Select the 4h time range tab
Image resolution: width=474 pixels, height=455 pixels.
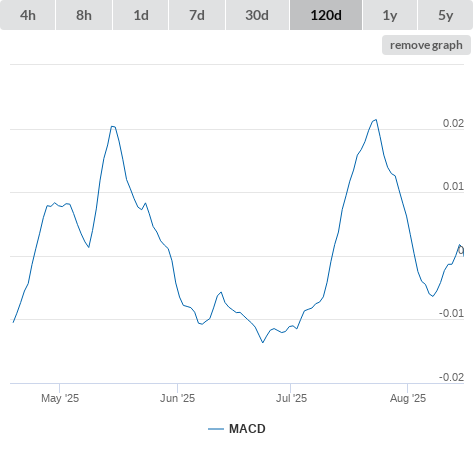(x=28, y=15)
